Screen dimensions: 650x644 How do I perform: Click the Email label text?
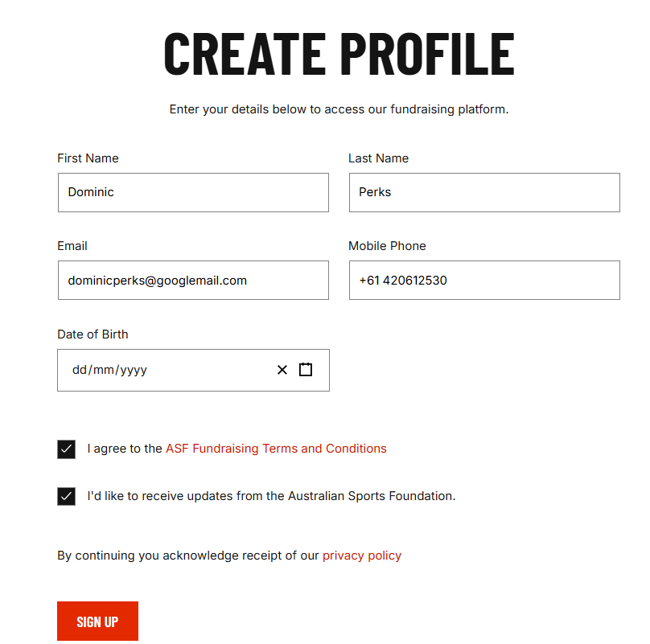click(x=72, y=246)
